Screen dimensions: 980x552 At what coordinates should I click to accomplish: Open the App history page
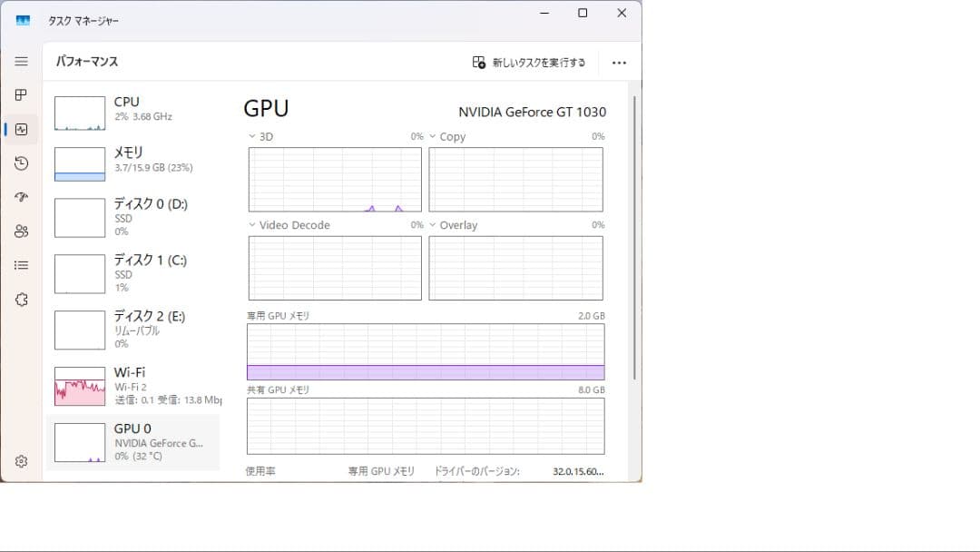(21, 163)
